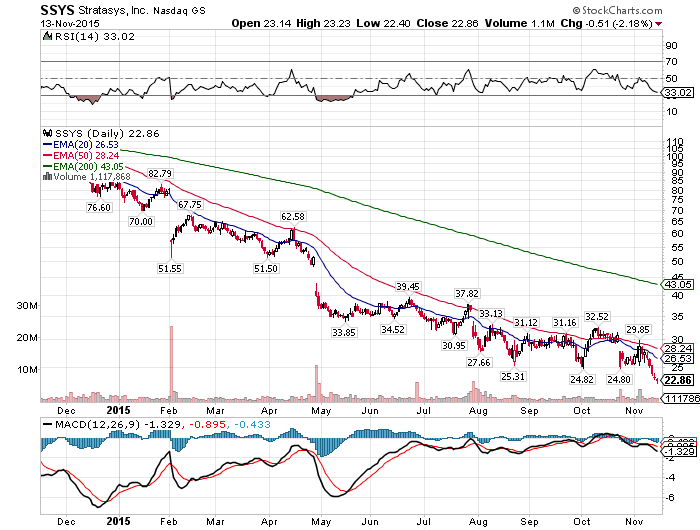
Task: Click the 31.16 price peak label
Action: (x=565, y=322)
